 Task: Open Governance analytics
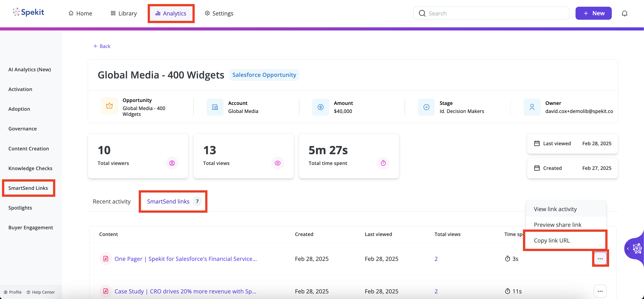coord(23,129)
